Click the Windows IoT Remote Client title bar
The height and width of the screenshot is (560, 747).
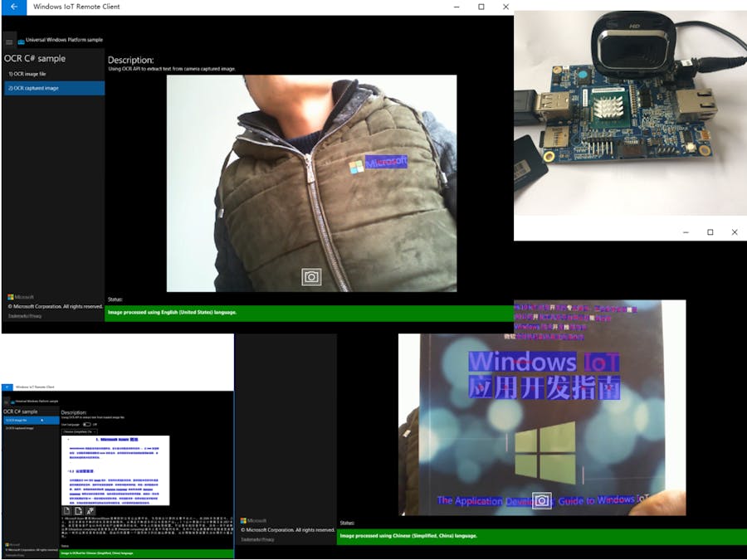click(x=79, y=7)
